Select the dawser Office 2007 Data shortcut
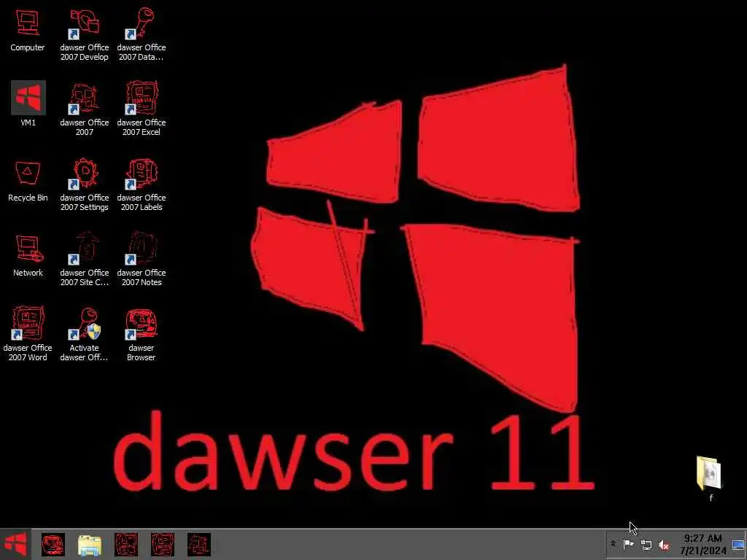Image resolution: width=747 pixels, height=560 pixels. [141, 34]
